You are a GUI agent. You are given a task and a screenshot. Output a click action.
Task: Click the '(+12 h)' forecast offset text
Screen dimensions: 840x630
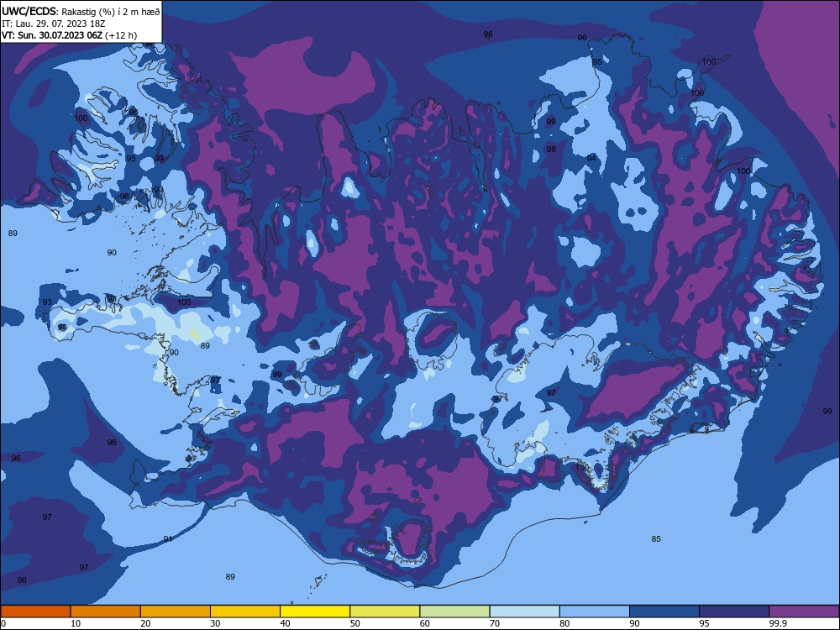pos(121,35)
